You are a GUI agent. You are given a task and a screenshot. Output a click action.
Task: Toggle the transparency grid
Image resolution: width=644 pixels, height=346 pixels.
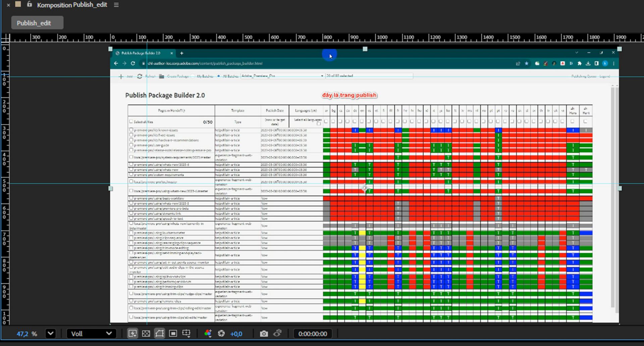pos(146,334)
